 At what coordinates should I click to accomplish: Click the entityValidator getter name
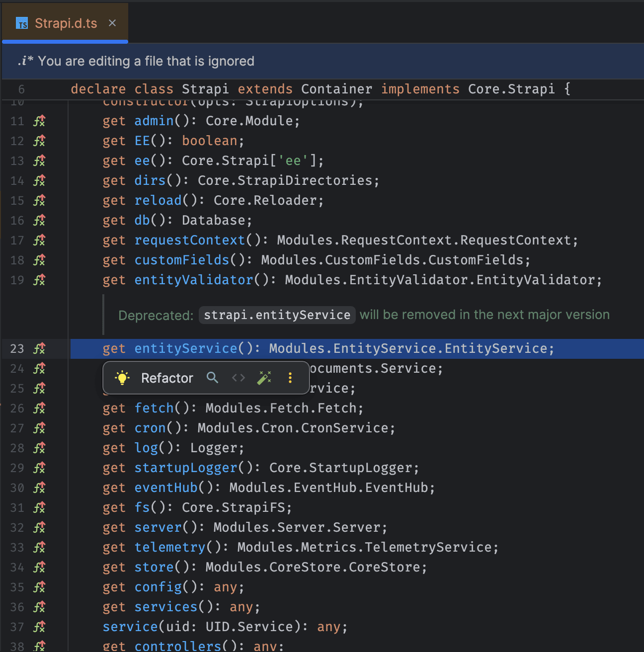pyautogui.click(x=194, y=280)
